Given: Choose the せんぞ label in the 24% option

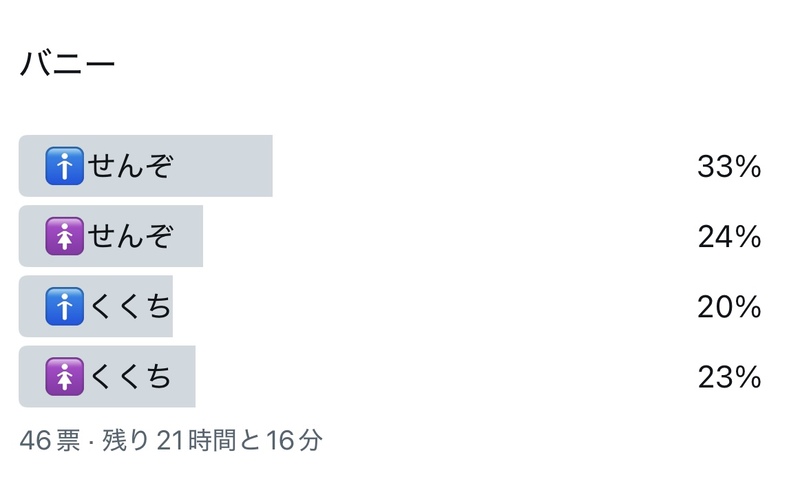Looking at the screenshot, I should [130, 237].
